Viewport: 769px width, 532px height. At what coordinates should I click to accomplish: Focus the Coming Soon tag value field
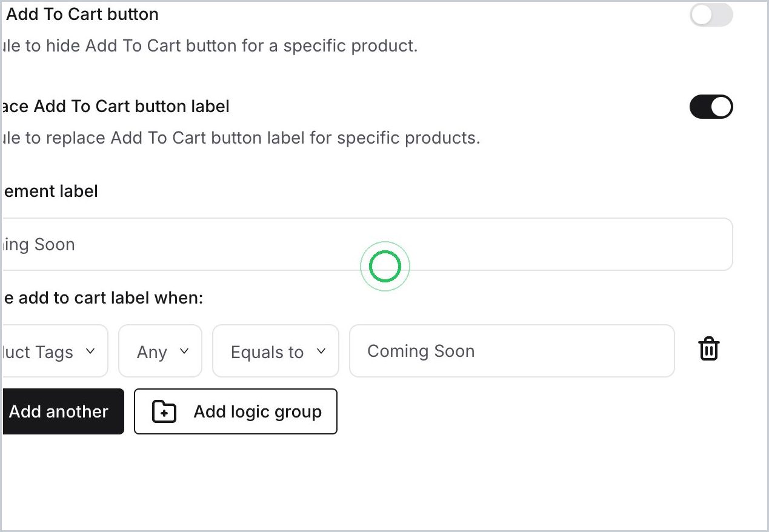click(512, 351)
